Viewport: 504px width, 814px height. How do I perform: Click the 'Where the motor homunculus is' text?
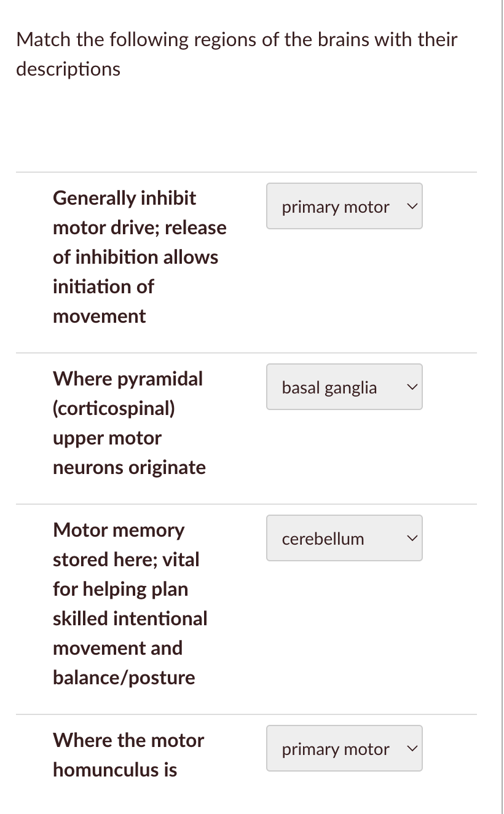point(128,754)
